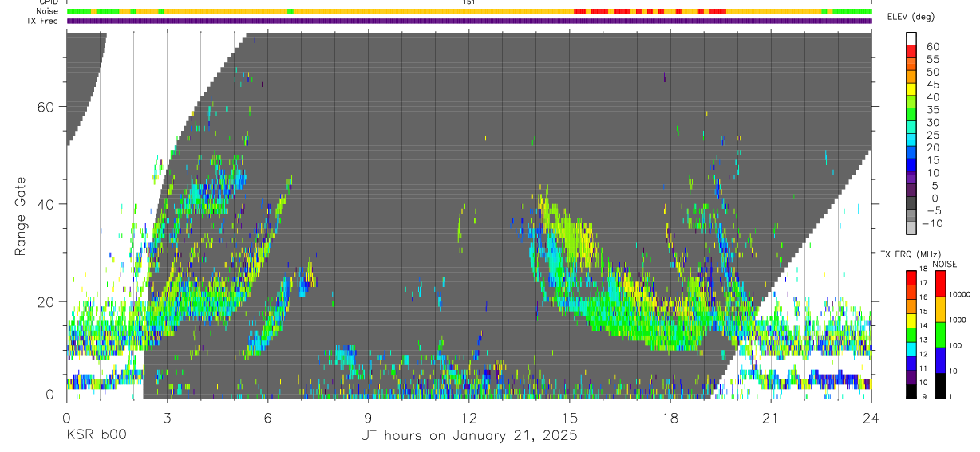The image size is (980, 452).
Task: Click the purple TX Freq bar above the plot
Action: (x=469, y=21)
